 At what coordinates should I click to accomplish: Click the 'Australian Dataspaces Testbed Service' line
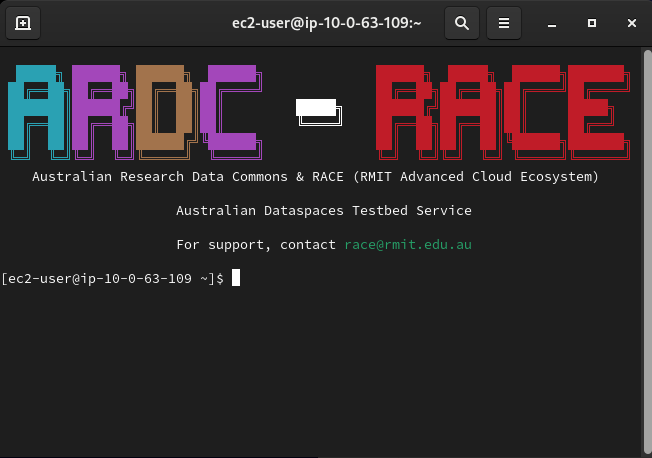coord(324,210)
